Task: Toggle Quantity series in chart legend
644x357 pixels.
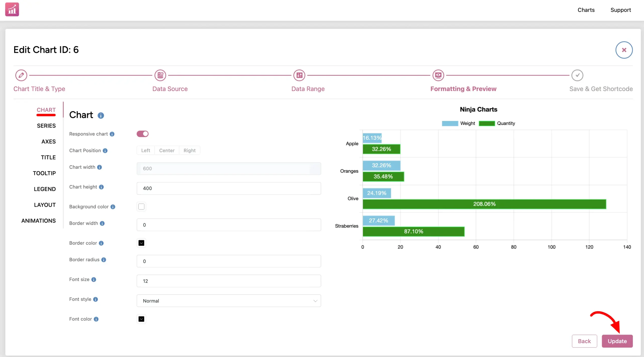Action: (497, 123)
